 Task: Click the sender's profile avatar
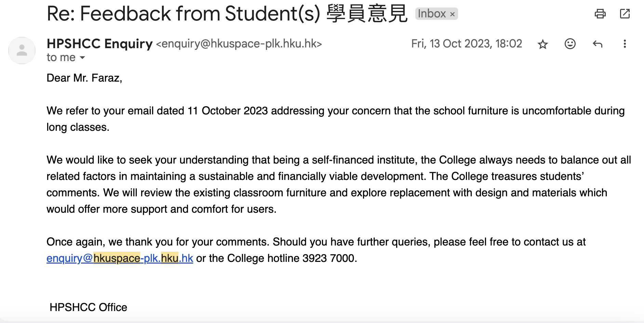click(22, 51)
